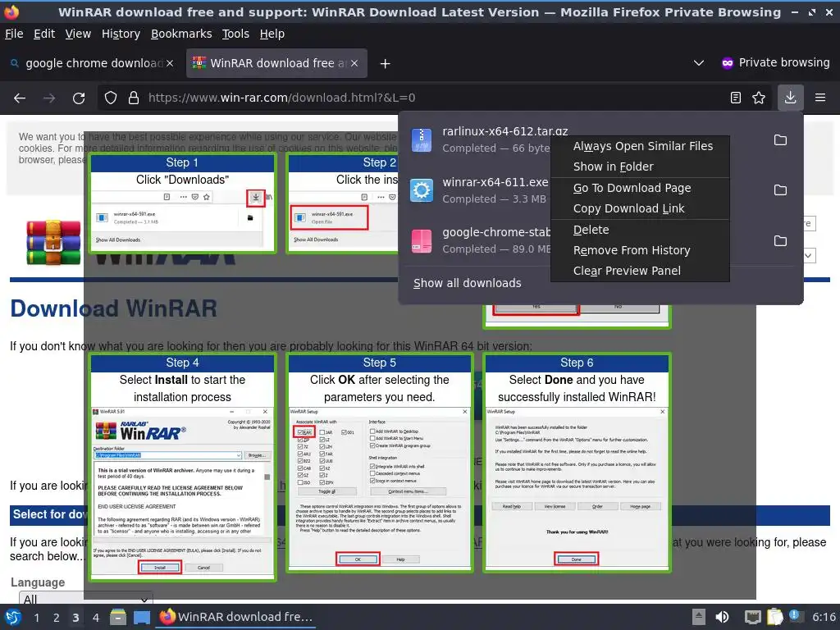Click the show desktop taskbar icon

142,617
